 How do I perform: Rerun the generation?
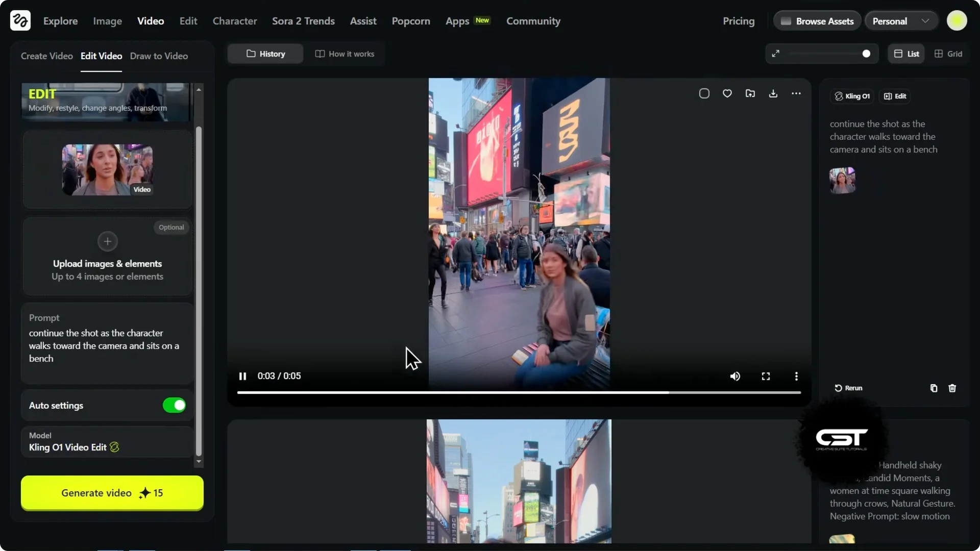pyautogui.click(x=848, y=388)
